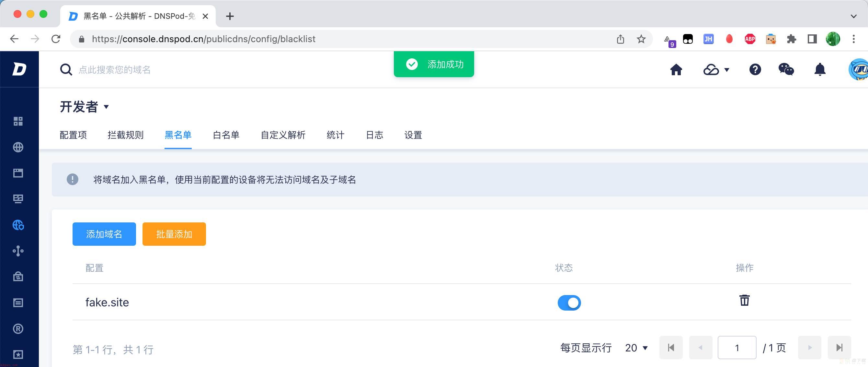Viewport: 868px width, 367px height.
Task: Switch to the 设置 tab
Action: 413,135
